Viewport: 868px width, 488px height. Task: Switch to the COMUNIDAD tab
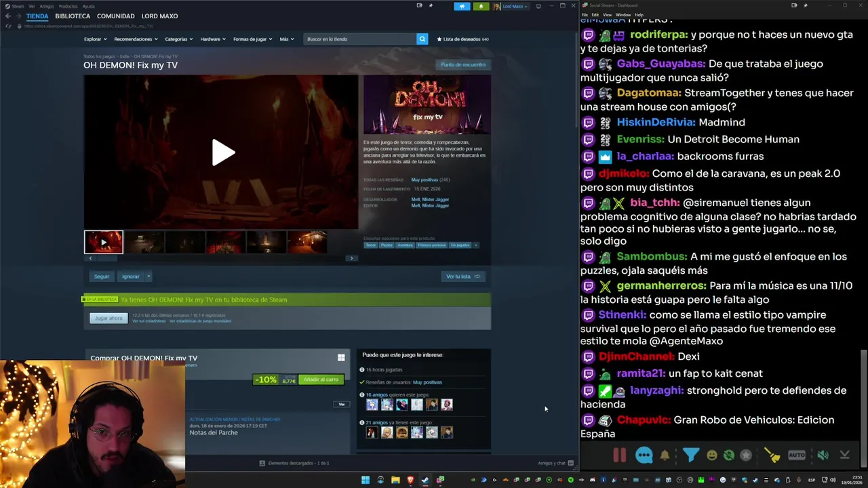click(x=115, y=16)
